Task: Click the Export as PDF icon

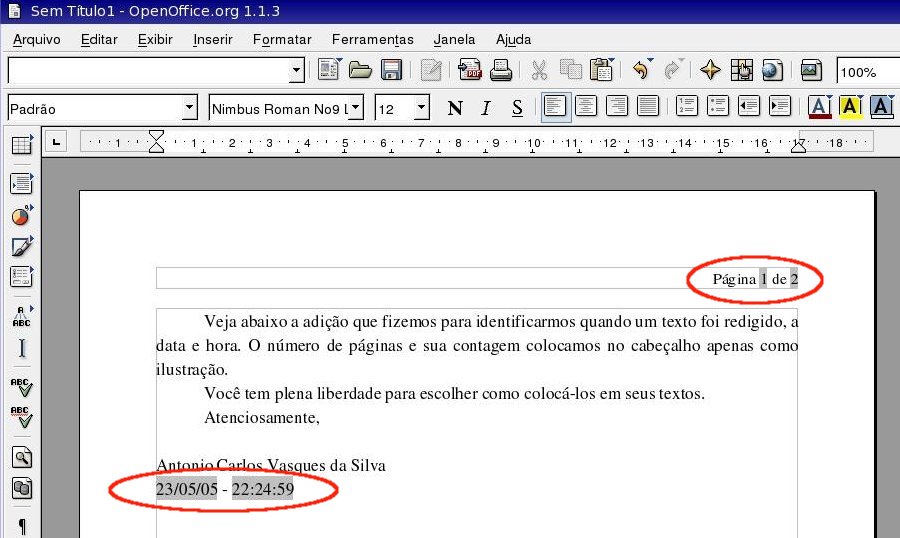Action: coord(470,71)
